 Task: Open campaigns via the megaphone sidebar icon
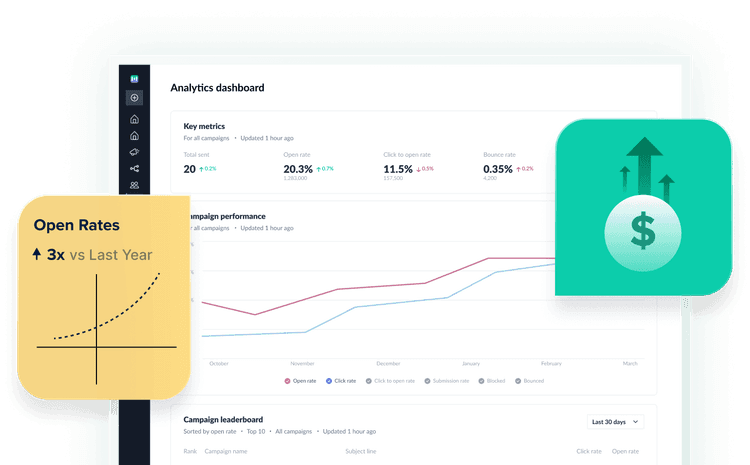click(134, 152)
